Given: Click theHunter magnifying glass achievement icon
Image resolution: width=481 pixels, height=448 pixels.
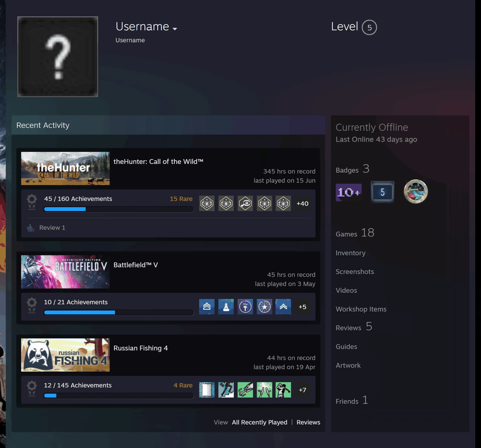Looking at the screenshot, I should point(245,203).
